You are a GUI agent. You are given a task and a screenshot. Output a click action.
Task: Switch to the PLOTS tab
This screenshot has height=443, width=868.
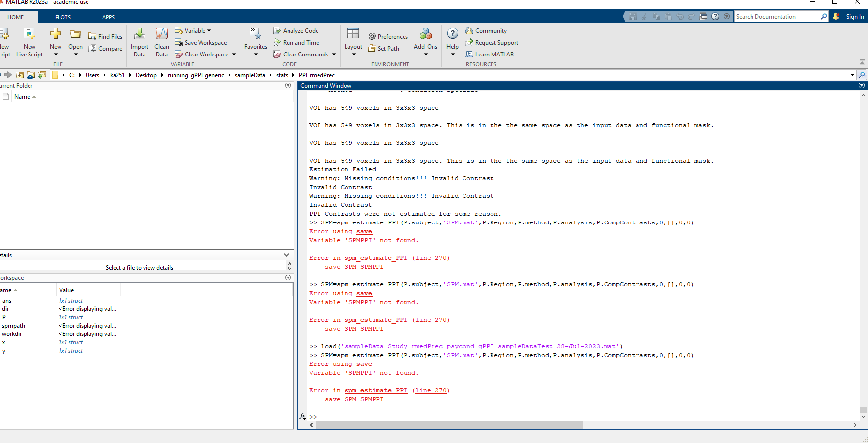click(x=63, y=17)
